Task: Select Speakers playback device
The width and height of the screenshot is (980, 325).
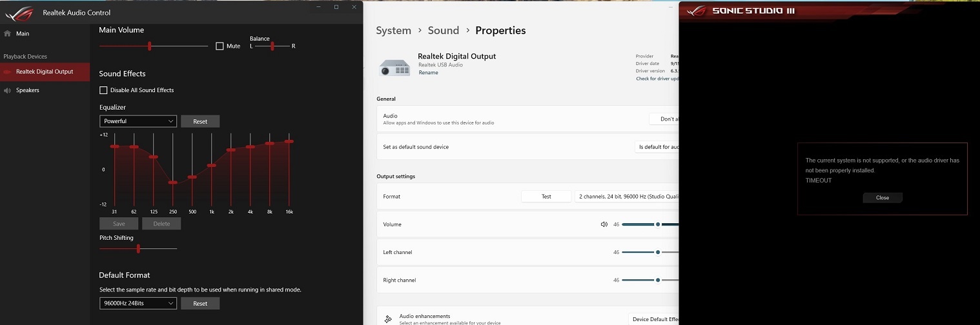Action: (45, 90)
